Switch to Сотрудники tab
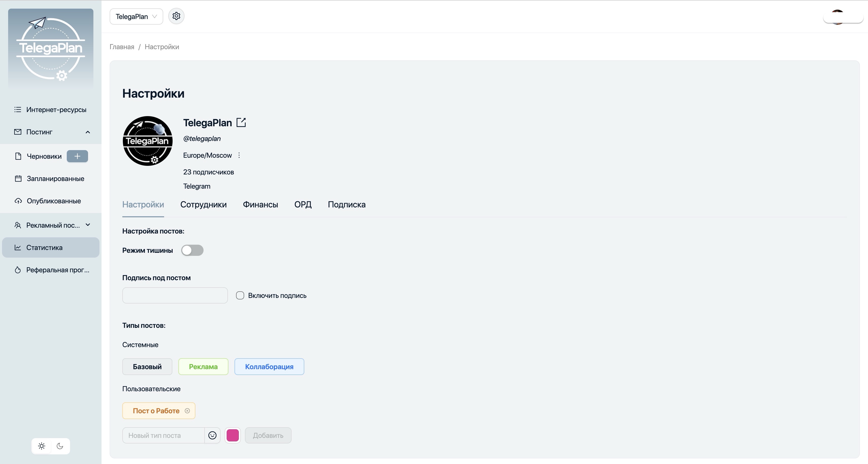 [204, 205]
